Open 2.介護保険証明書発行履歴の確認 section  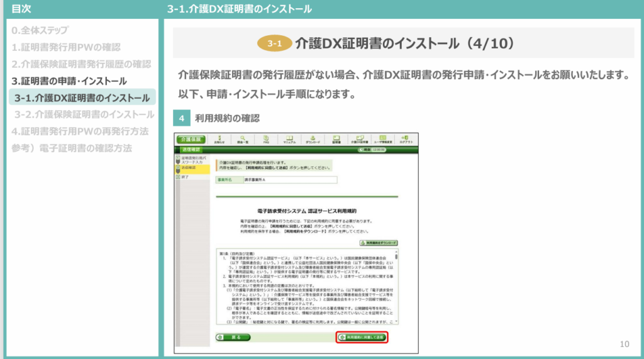pyautogui.click(x=81, y=64)
